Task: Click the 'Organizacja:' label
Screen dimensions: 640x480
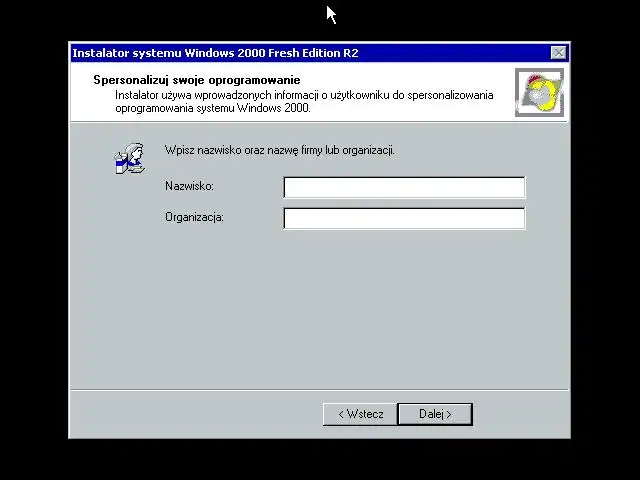Action: pyautogui.click(x=194, y=217)
